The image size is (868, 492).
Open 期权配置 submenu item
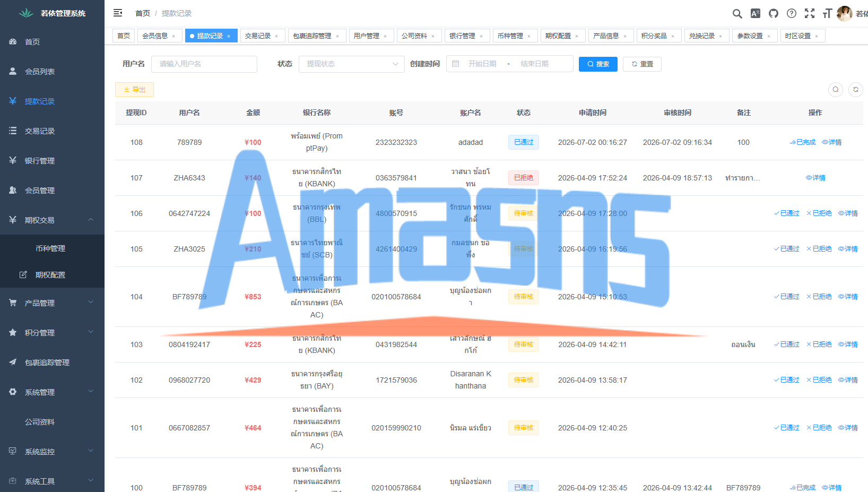click(x=52, y=275)
